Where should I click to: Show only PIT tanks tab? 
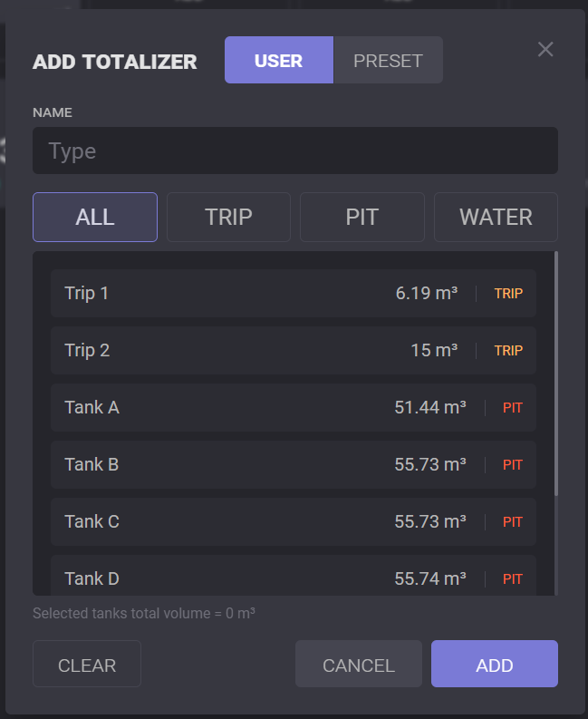tap(361, 218)
